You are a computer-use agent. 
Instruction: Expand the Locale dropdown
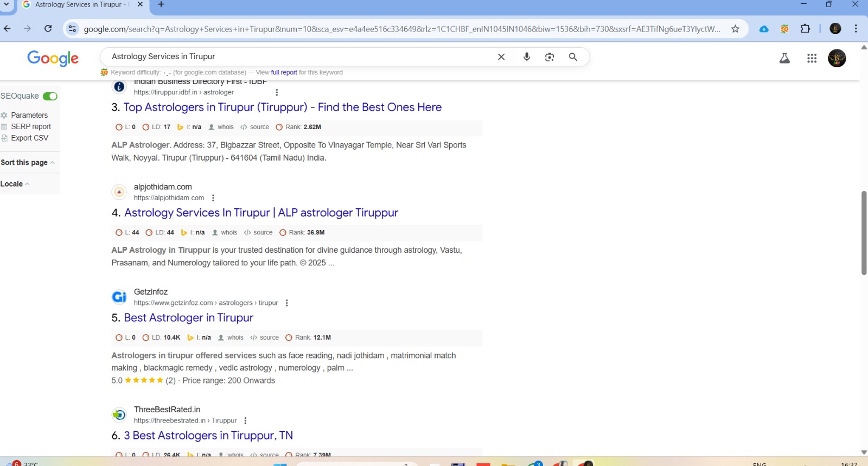point(15,184)
